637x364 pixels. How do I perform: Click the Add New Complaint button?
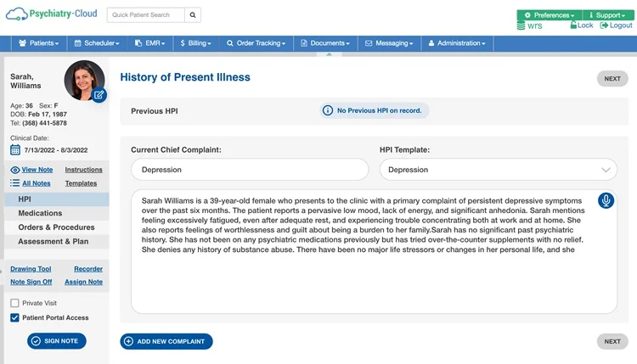(x=166, y=341)
